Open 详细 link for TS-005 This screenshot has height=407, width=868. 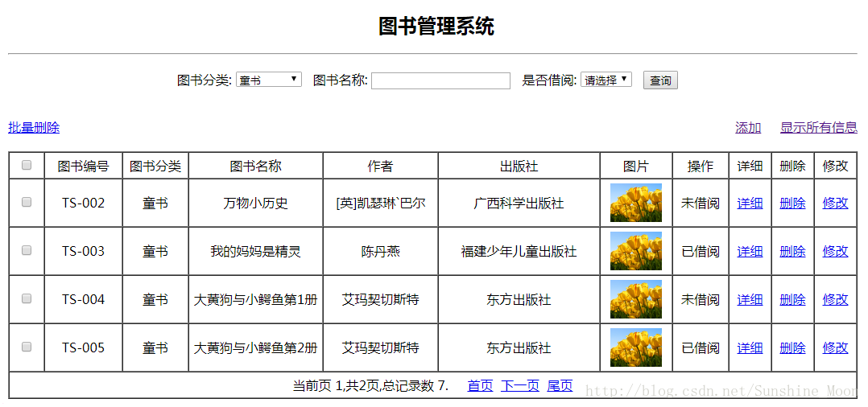point(750,347)
